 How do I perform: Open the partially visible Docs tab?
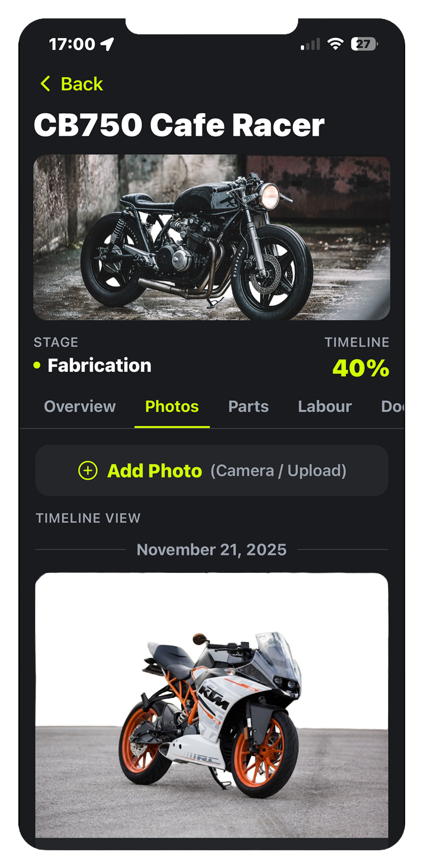coord(392,407)
